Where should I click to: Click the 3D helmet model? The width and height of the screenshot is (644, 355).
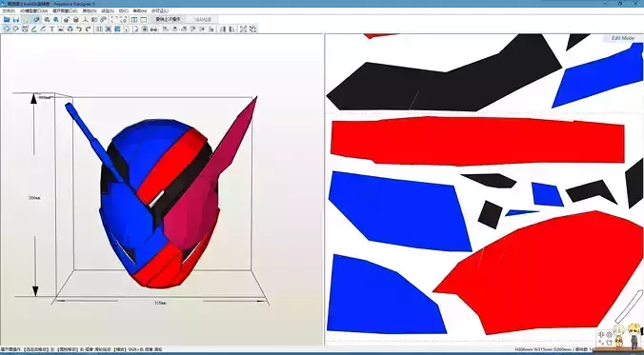(x=160, y=197)
